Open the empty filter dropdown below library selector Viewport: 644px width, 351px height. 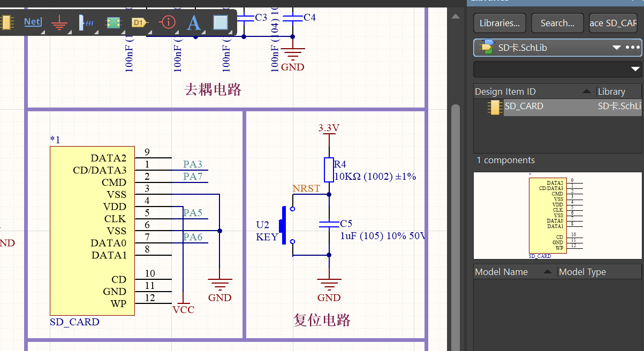635,69
